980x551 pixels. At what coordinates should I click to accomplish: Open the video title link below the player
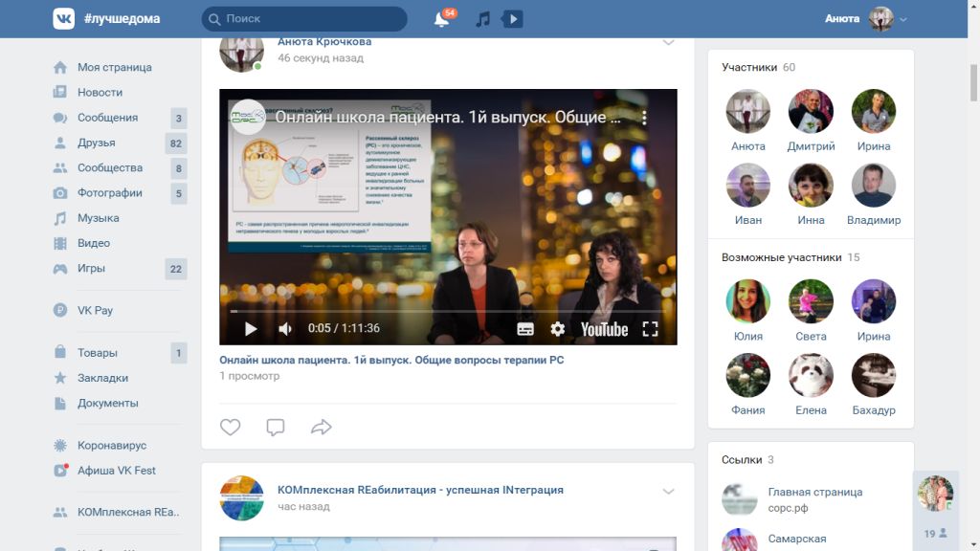[x=391, y=360]
